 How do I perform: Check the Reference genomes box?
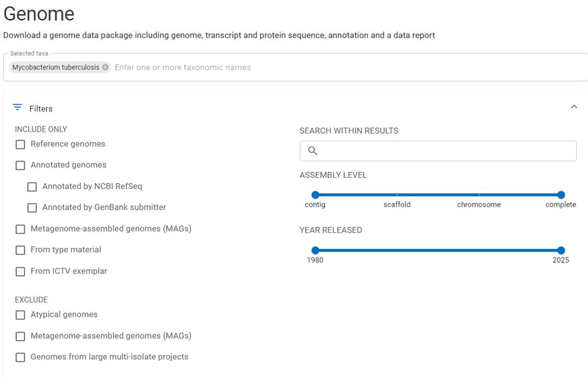point(20,144)
